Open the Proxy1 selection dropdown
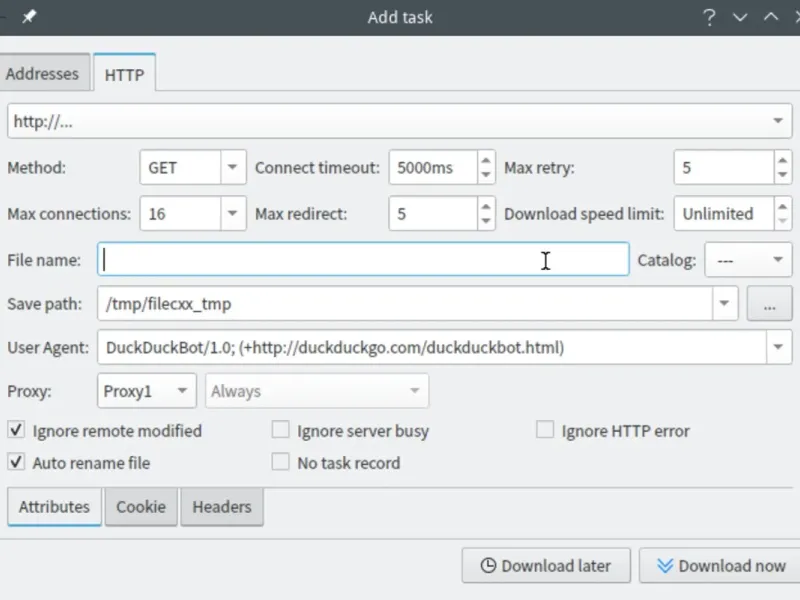Viewport: 800px width, 600px height. pyautogui.click(x=182, y=391)
